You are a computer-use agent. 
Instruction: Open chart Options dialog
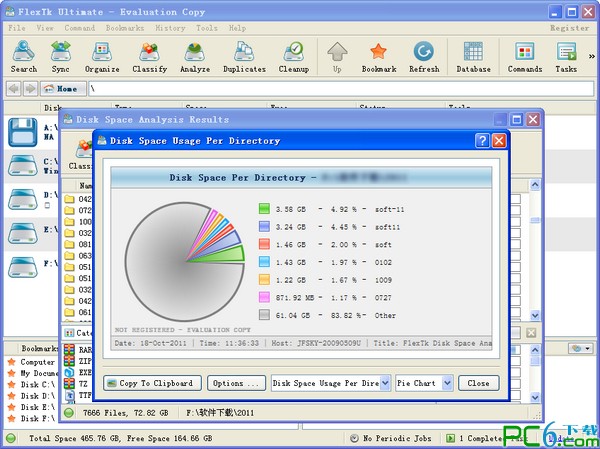[x=236, y=383]
